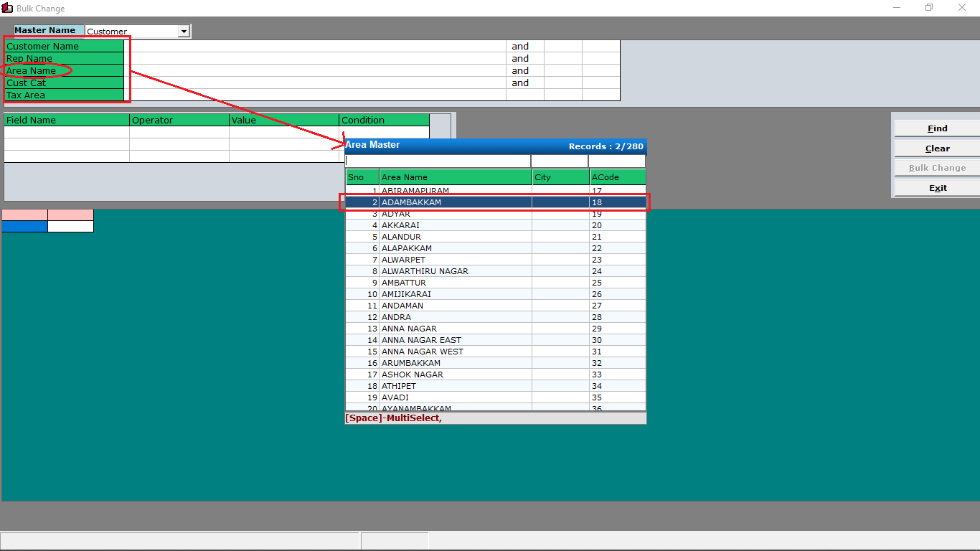Click the 'and' cell in Area Name row
The height and width of the screenshot is (551, 980).
coord(525,71)
